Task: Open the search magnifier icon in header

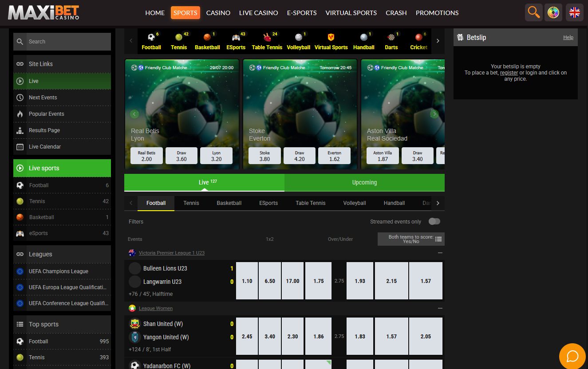Action: click(x=534, y=12)
